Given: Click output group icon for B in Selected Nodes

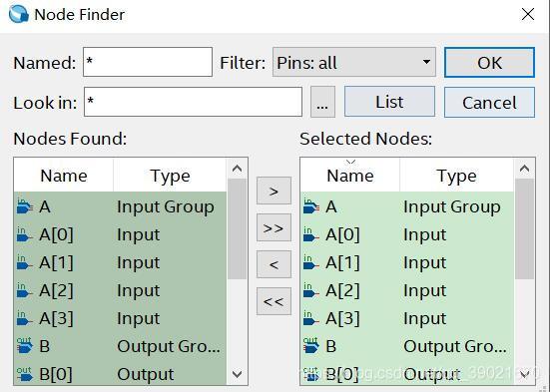Looking at the screenshot, I should pyautogui.click(x=311, y=346).
